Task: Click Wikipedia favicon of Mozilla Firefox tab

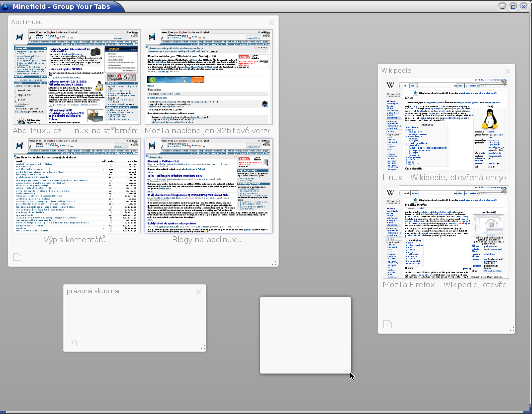Action: point(390,192)
